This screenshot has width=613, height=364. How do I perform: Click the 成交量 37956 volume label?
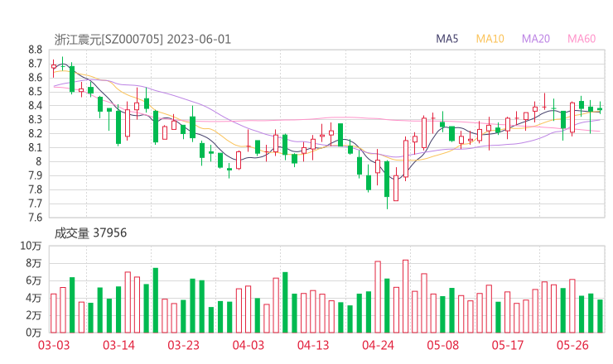pos(90,233)
